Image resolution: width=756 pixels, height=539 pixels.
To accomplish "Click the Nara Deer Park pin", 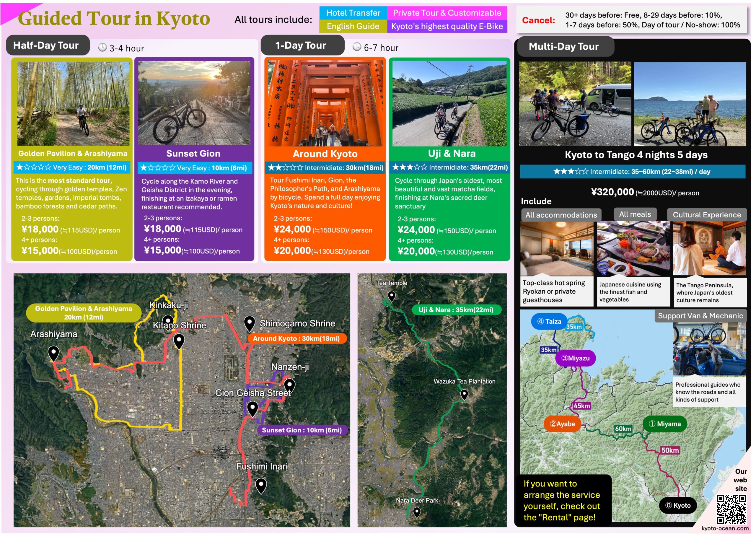I will point(417,512).
